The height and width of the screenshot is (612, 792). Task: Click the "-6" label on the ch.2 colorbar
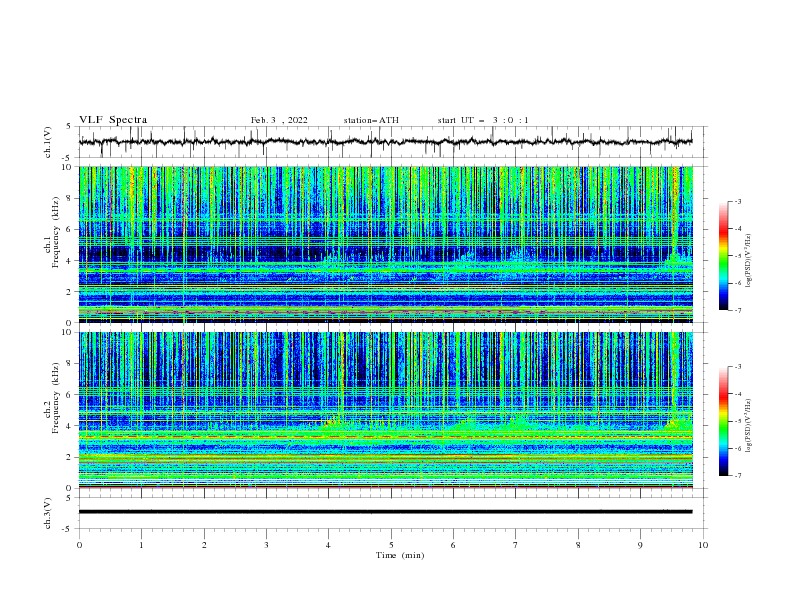(x=737, y=448)
